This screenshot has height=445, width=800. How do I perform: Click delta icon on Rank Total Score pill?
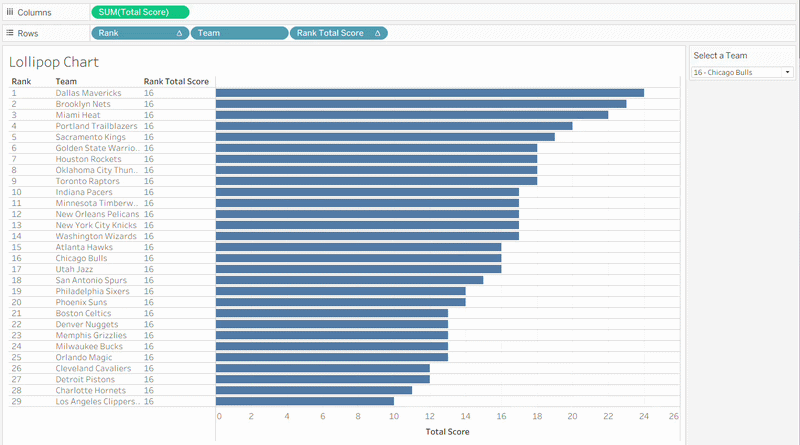click(378, 33)
